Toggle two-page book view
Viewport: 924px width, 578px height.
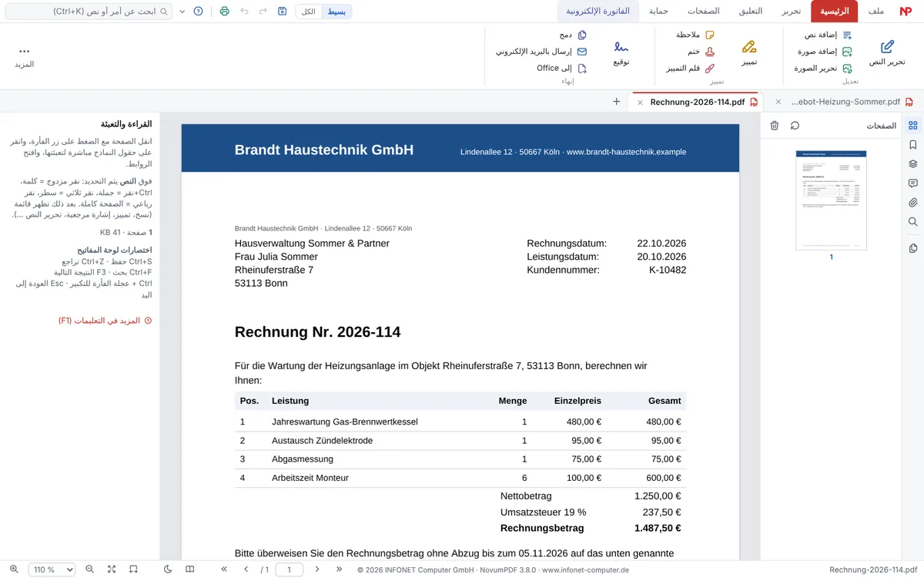[190, 570]
